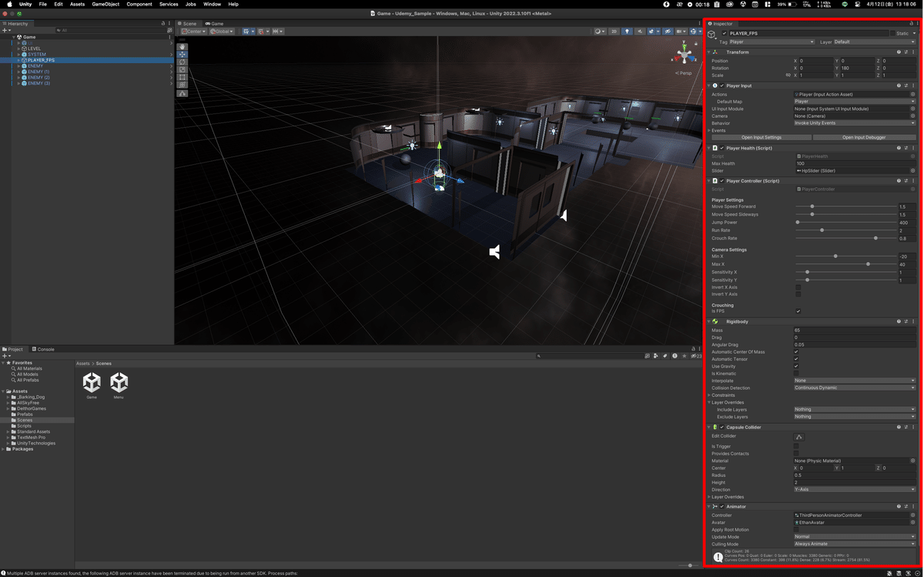
Task: Open Transform component help icon
Action: 899,52
